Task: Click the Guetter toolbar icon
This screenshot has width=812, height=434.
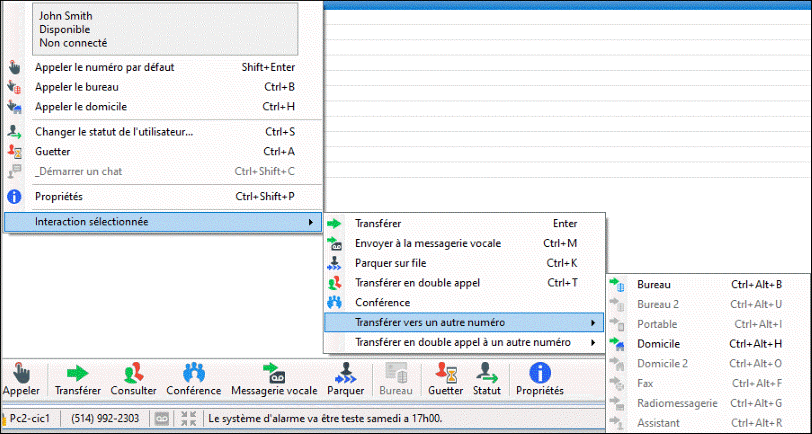Action: click(x=445, y=379)
